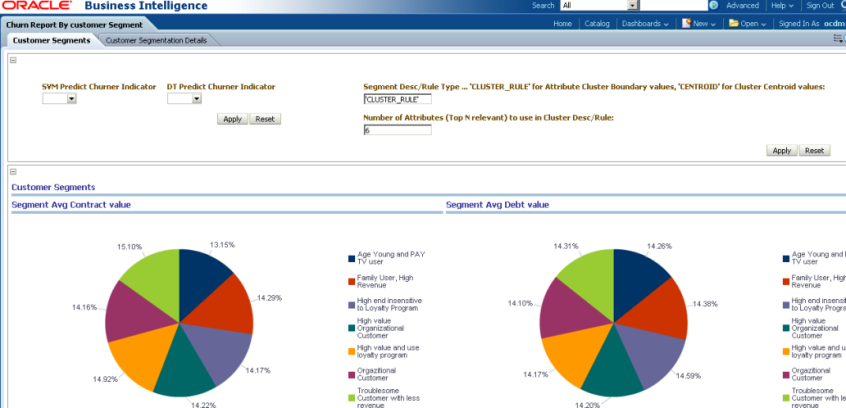Open the Signed In As ocdm menu
The width and height of the screenshot is (846, 408).
[812, 24]
